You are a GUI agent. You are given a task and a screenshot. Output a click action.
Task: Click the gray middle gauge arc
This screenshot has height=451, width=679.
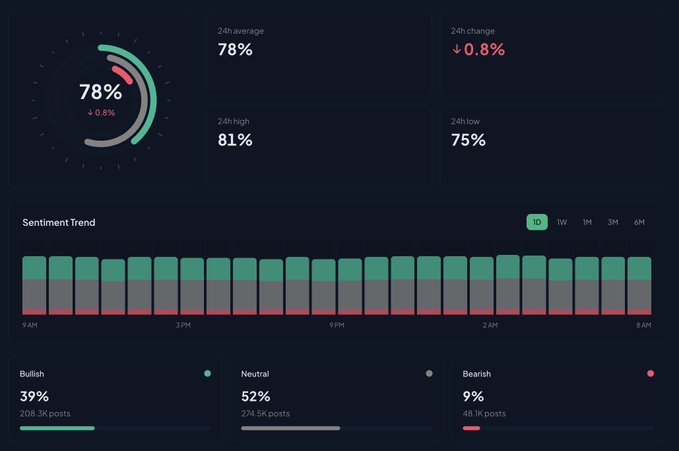click(x=145, y=104)
